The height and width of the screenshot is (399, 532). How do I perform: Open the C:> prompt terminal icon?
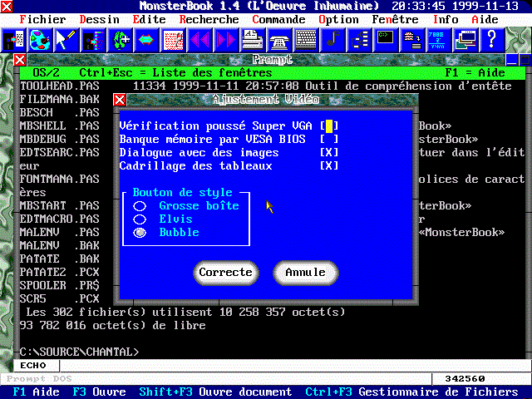[386, 40]
